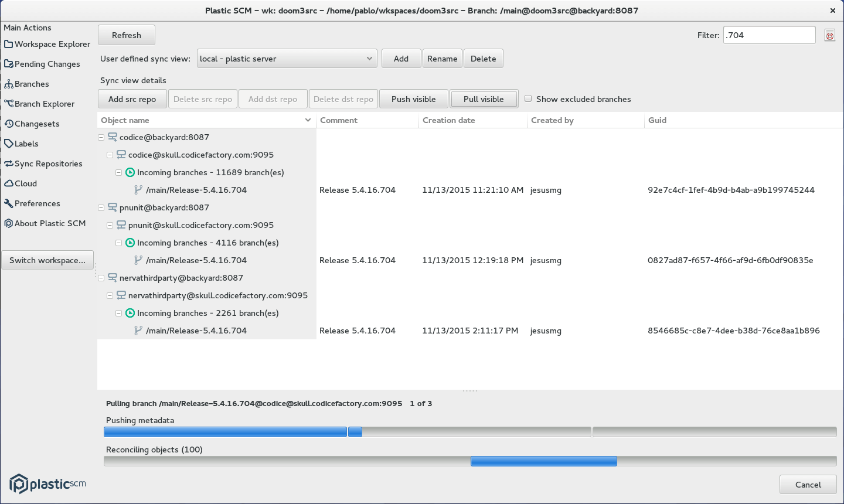Screen dimensions: 844x504
Task: Click the pnunit@skull.codicefactory.com:9095 server icon
Action: 121,225
